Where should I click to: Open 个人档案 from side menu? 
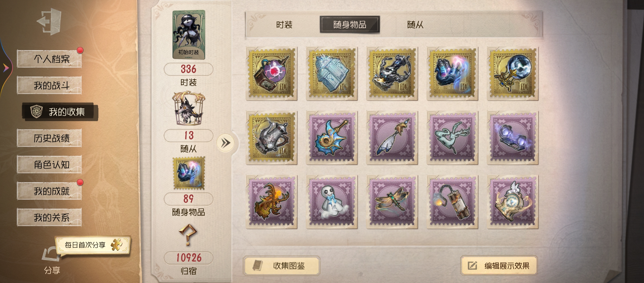[49, 59]
